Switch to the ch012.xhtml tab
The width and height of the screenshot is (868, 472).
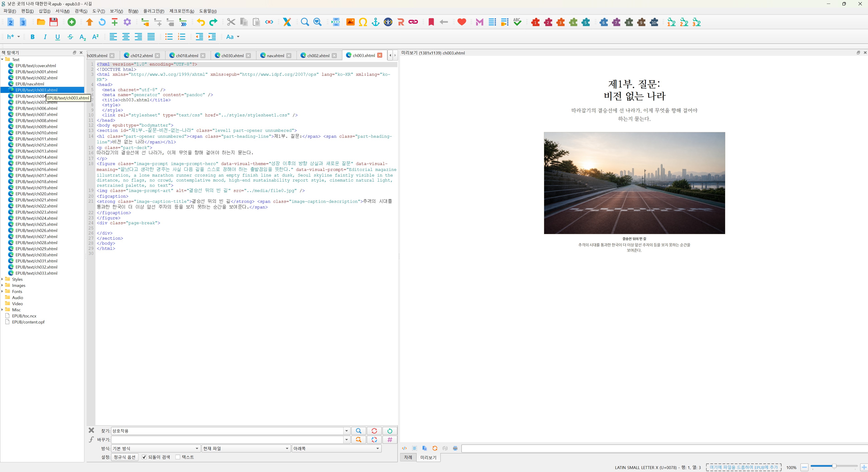click(141, 56)
